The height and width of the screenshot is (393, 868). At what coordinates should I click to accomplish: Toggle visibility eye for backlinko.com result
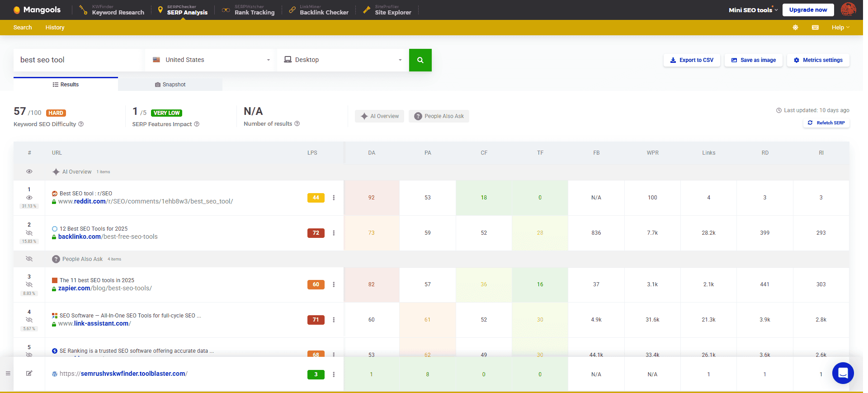coord(29,233)
